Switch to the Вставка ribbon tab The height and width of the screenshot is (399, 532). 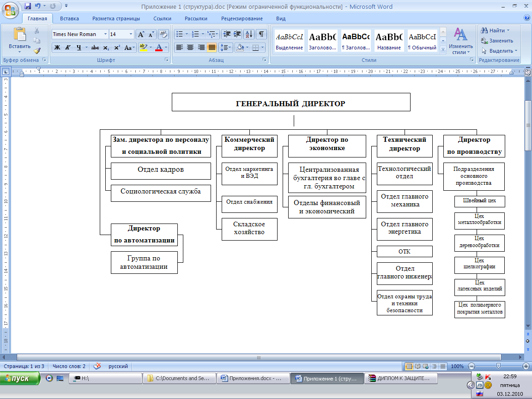[x=69, y=18]
